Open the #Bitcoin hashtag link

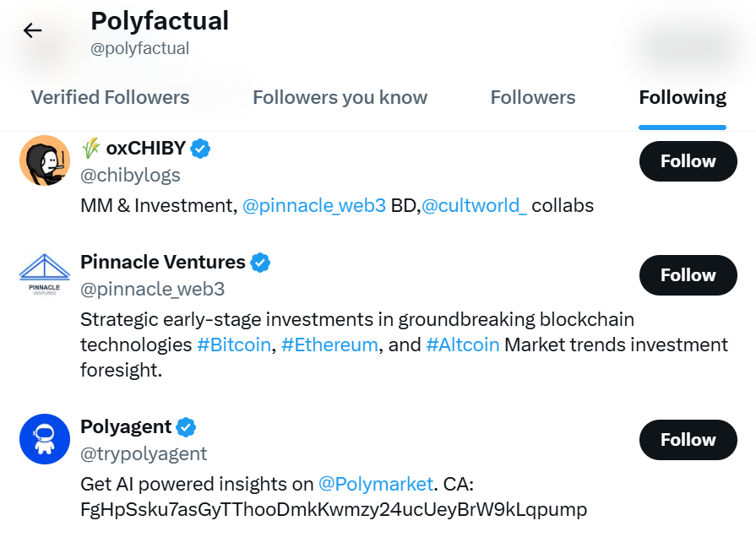click(x=234, y=345)
